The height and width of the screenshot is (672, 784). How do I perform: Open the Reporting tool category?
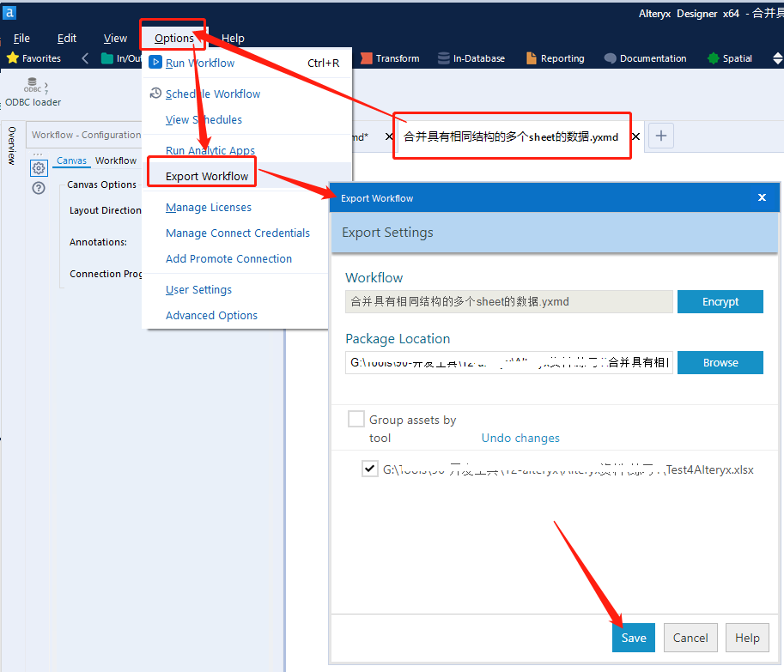556,58
